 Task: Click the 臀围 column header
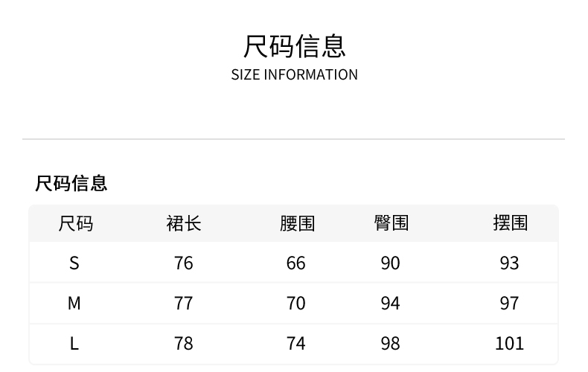pos(391,223)
